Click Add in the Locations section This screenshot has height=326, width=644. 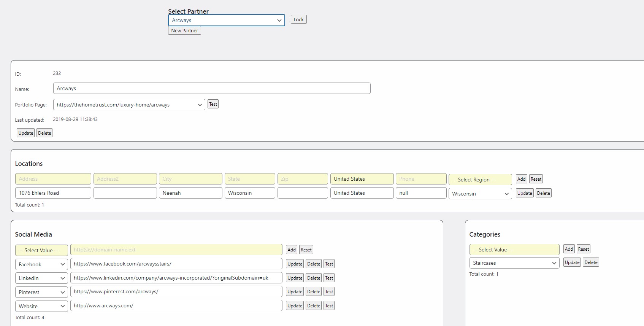click(x=521, y=179)
